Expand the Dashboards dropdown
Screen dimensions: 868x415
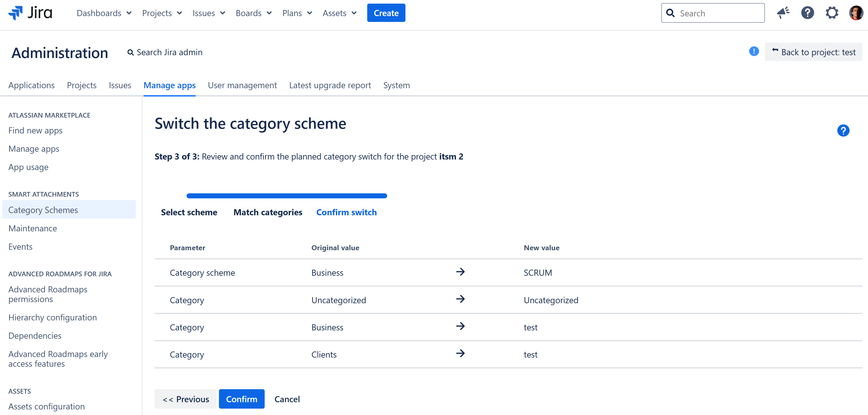pos(104,13)
